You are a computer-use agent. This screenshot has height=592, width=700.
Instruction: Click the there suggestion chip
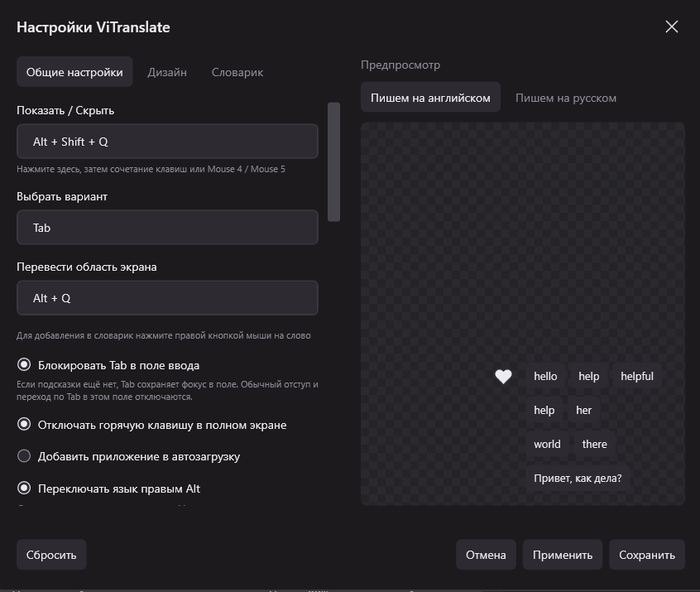pos(594,444)
